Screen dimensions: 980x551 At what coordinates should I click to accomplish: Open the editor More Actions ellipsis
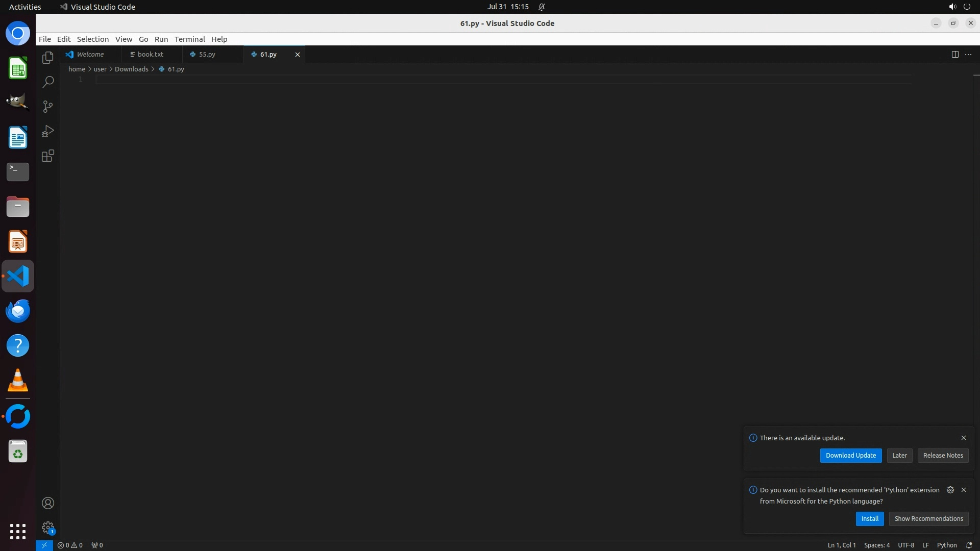point(968,55)
